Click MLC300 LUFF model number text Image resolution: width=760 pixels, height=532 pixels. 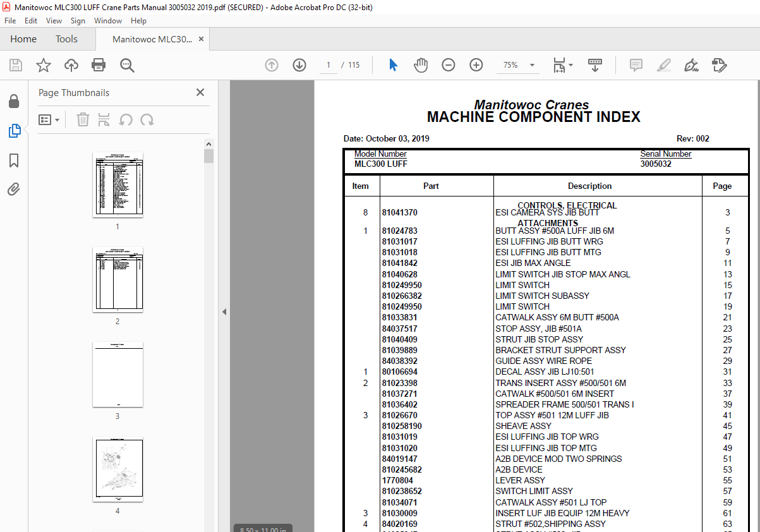click(x=381, y=164)
